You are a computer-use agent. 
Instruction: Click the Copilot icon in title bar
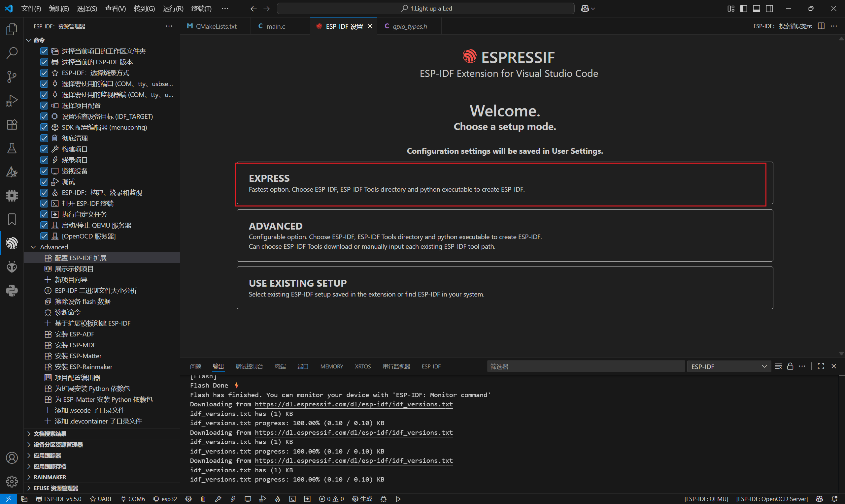pos(585,9)
